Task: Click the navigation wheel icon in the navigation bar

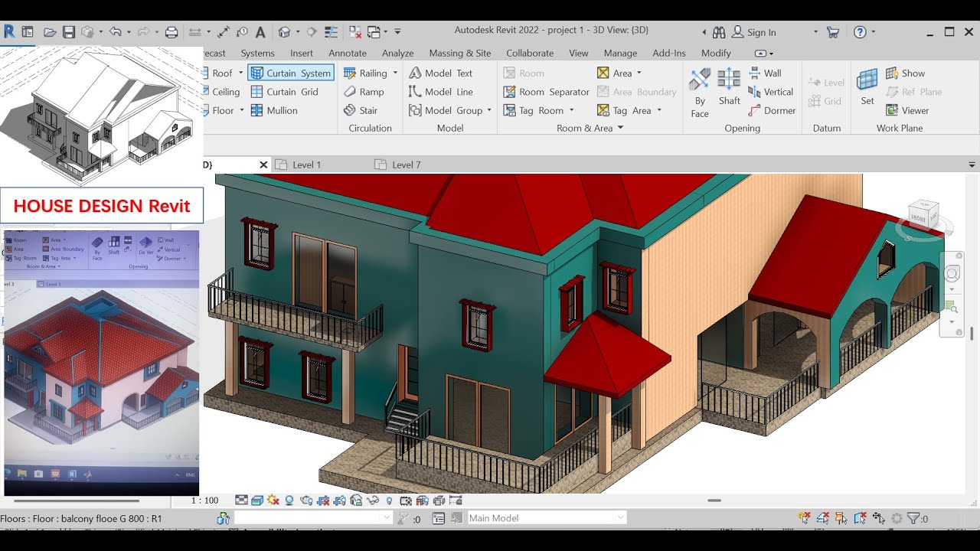Action: [x=952, y=274]
